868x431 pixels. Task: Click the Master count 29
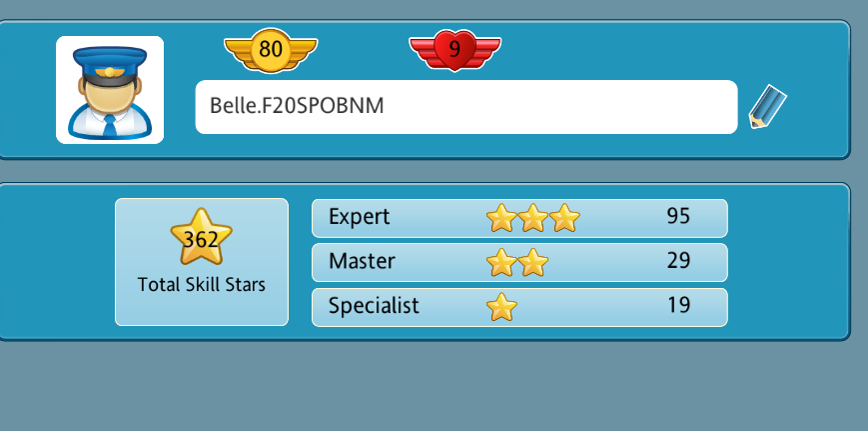click(x=678, y=260)
